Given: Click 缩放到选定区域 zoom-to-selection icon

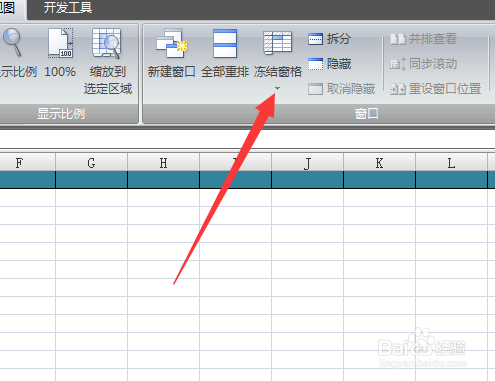Looking at the screenshot, I should [x=107, y=44].
